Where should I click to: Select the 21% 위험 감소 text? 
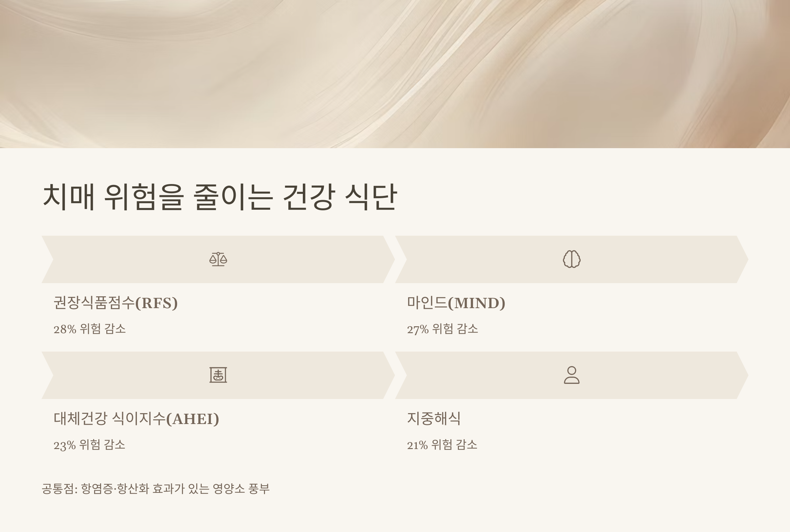442,445
